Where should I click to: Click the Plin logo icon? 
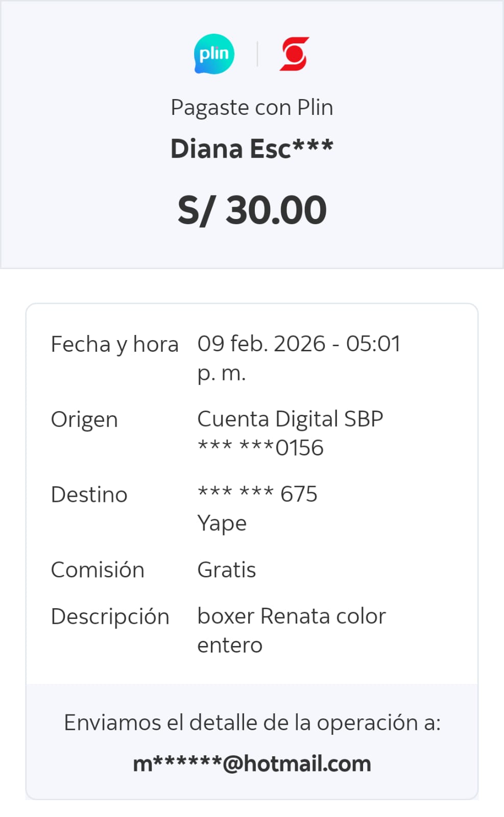(x=214, y=54)
